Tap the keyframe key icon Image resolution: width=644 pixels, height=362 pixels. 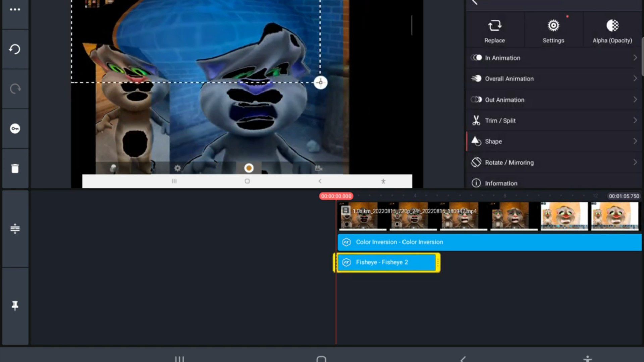tap(15, 128)
